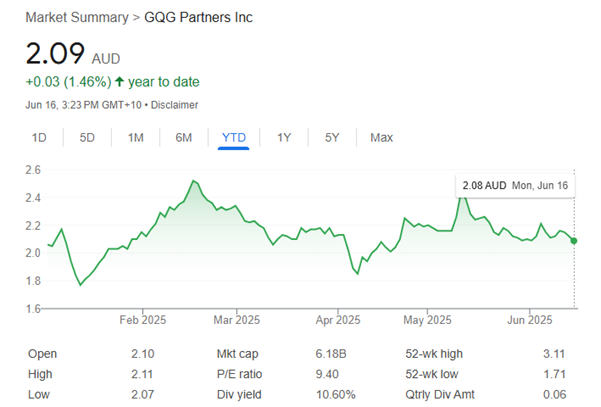Image resolution: width=601 pixels, height=407 pixels.
Task: Show the 1Y price history
Action: click(284, 137)
